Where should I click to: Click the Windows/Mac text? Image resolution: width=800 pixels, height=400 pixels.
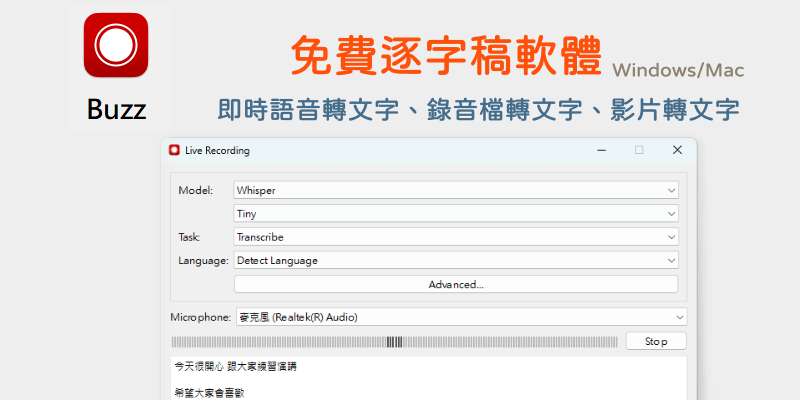pyautogui.click(x=678, y=70)
